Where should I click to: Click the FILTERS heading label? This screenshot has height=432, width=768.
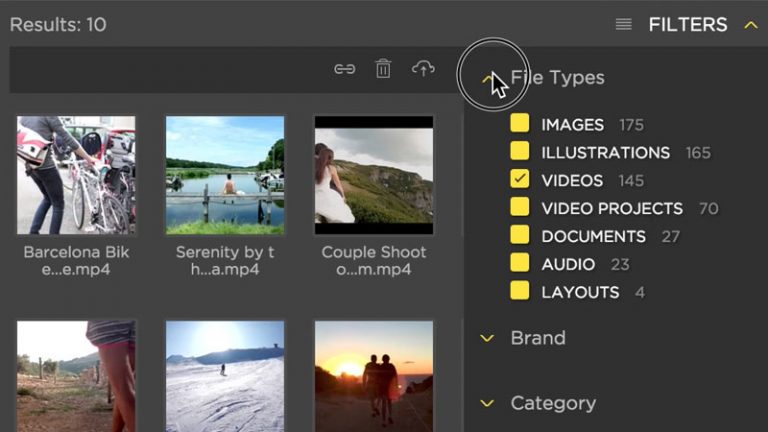click(x=688, y=25)
